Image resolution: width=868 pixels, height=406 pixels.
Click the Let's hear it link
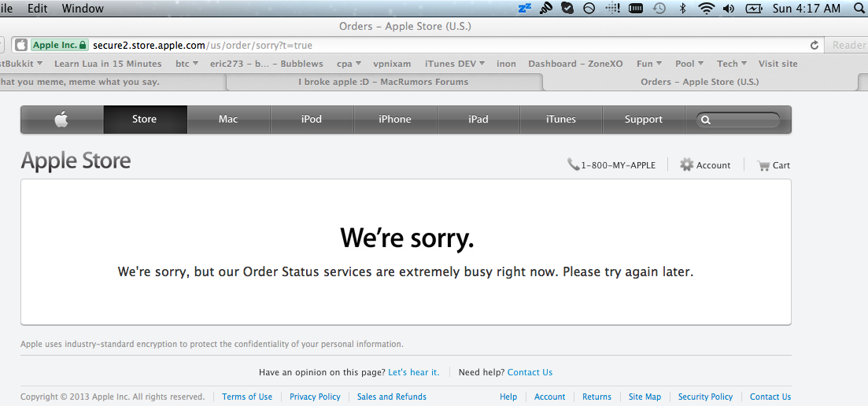[x=413, y=372]
